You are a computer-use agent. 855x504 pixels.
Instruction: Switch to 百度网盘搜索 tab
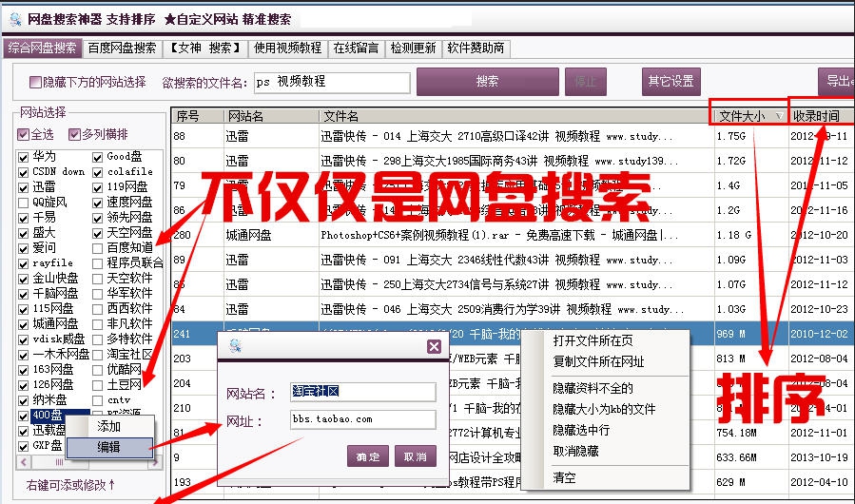tap(122, 48)
